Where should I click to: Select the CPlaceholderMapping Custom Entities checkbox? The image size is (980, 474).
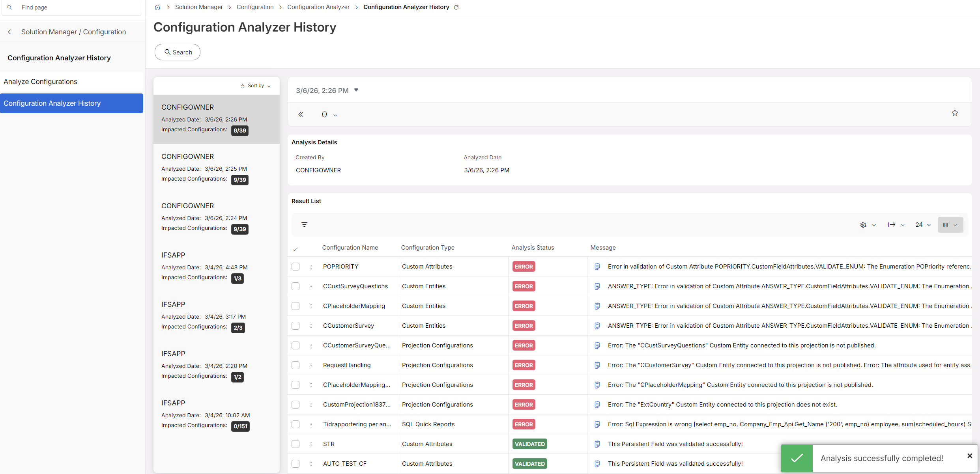pyautogui.click(x=295, y=306)
